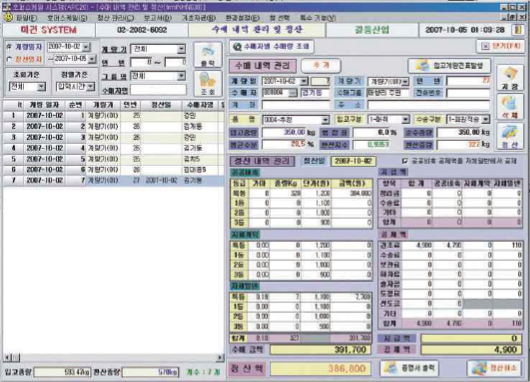Open 수매자별 수매량 조회 lookup
The height and width of the screenshot is (382, 530).
271,47
